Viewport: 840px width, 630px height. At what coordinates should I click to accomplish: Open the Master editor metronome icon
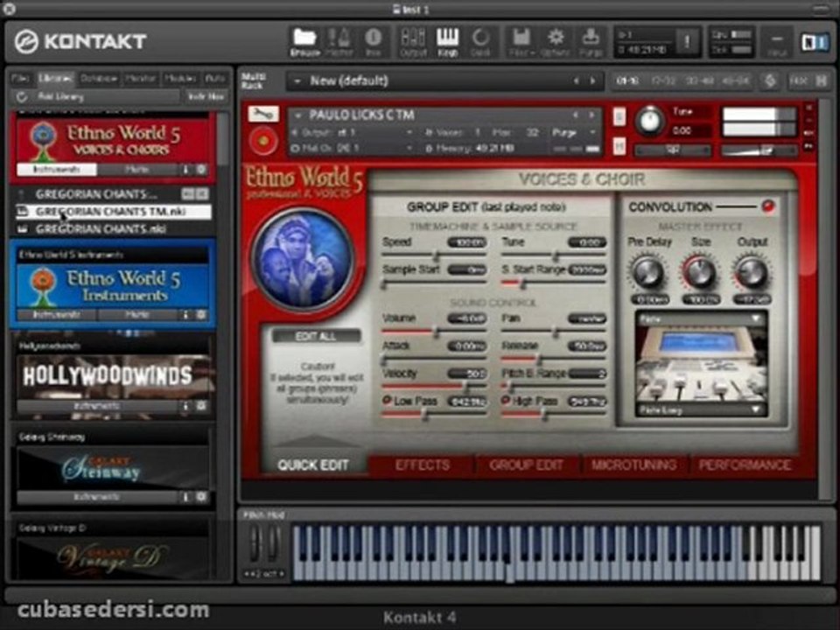(x=339, y=42)
